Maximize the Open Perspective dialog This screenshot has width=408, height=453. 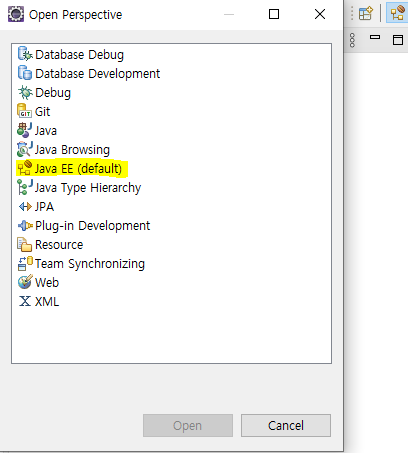point(274,14)
